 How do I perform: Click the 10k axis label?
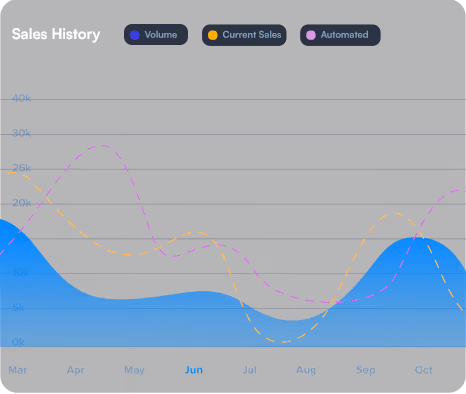pos(21,273)
